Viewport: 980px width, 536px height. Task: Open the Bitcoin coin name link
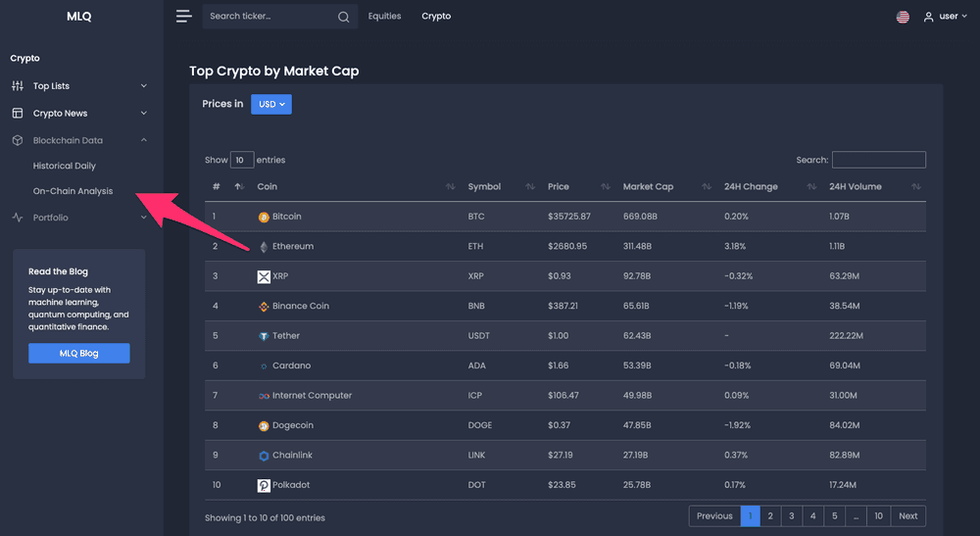tap(287, 217)
